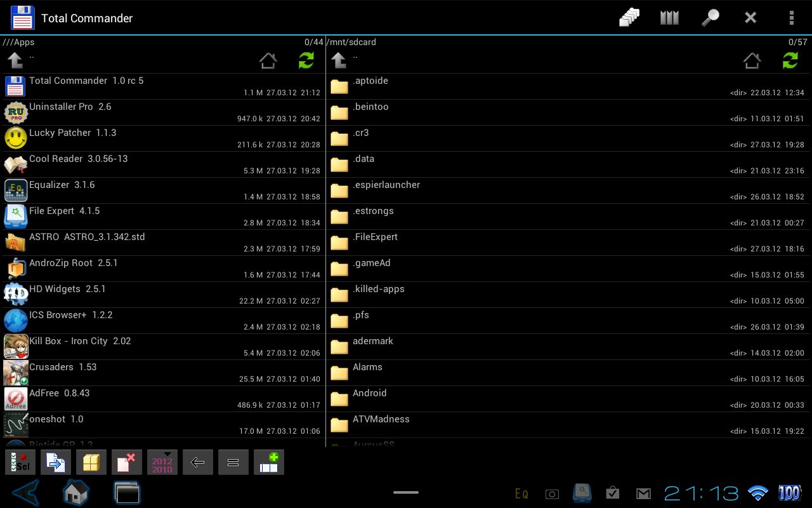This screenshot has height=508, width=812.
Task: Open the .aptoide folder
Action: coord(568,86)
